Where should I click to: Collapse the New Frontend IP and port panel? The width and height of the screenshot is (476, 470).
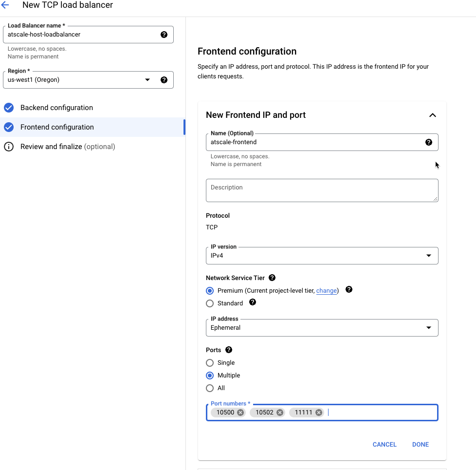(x=433, y=115)
